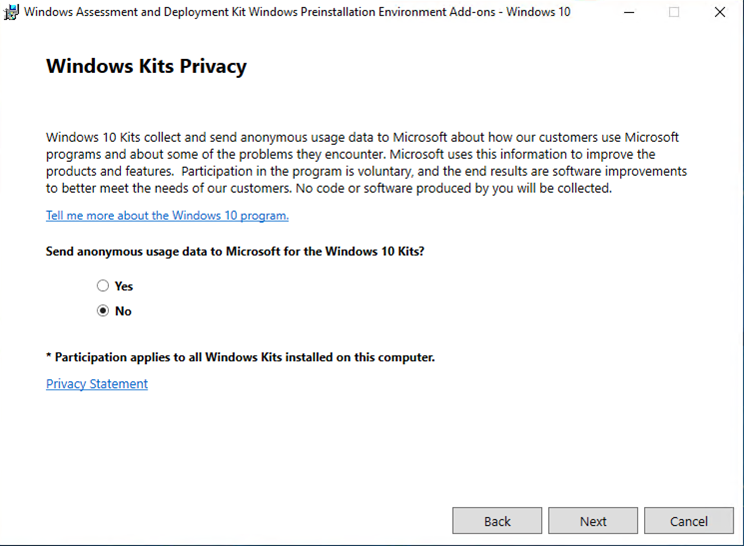Open the Privacy Statement link
Image resolution: width=744 pixels, height=546 pixels.
coord(97,384)
